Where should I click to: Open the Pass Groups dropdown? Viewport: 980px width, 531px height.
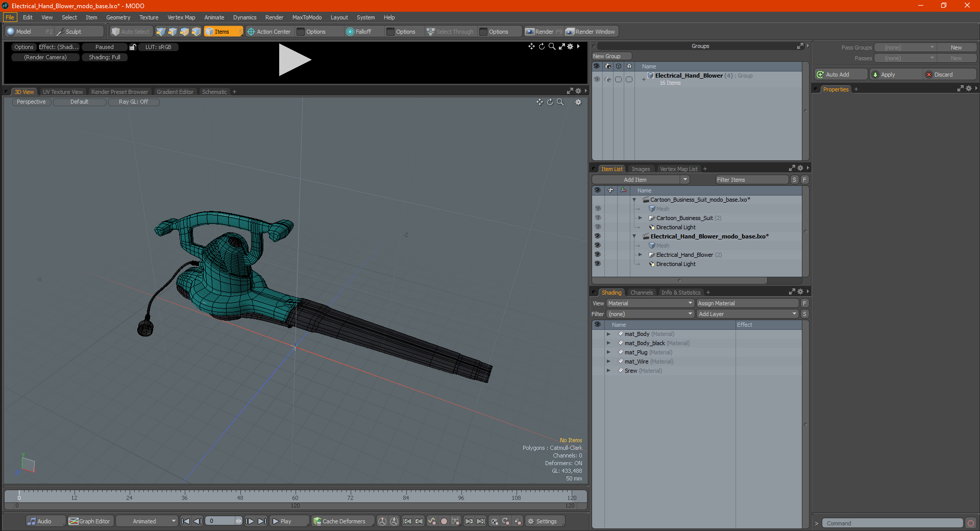point(905,47)
